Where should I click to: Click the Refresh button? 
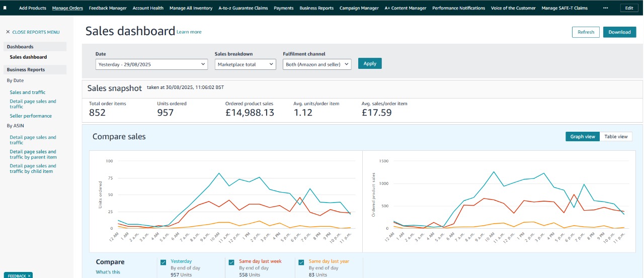coord(586,32)
